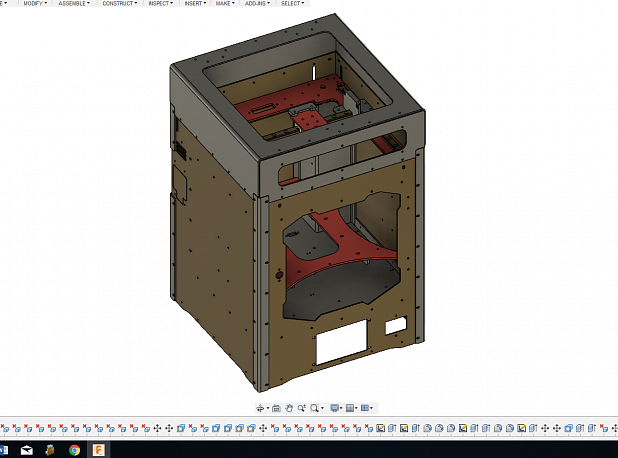Click the Look At icon
618x458 pixels.
pos(276,408)
